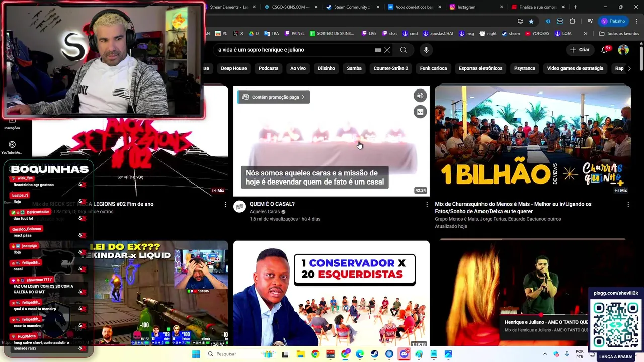Viewport: 644px width, 362px height.
Task: Clear the YouTube search field text
Action: pos(387,50)
